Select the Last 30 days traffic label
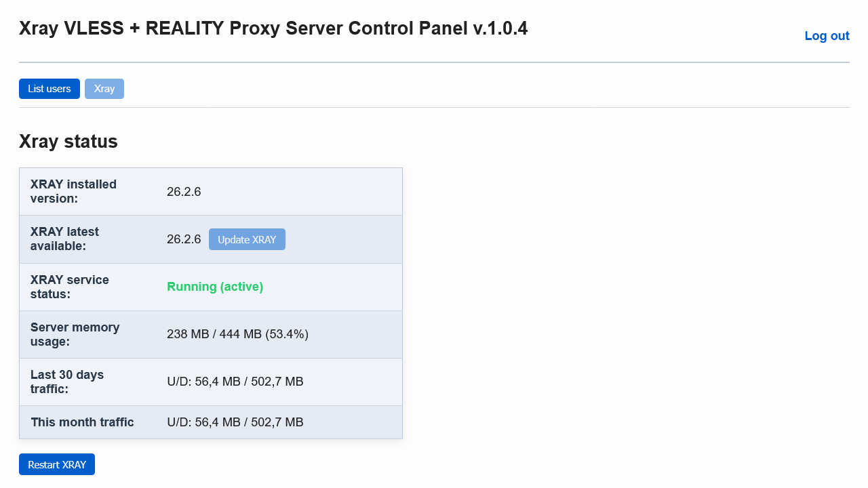 (67, 382)
